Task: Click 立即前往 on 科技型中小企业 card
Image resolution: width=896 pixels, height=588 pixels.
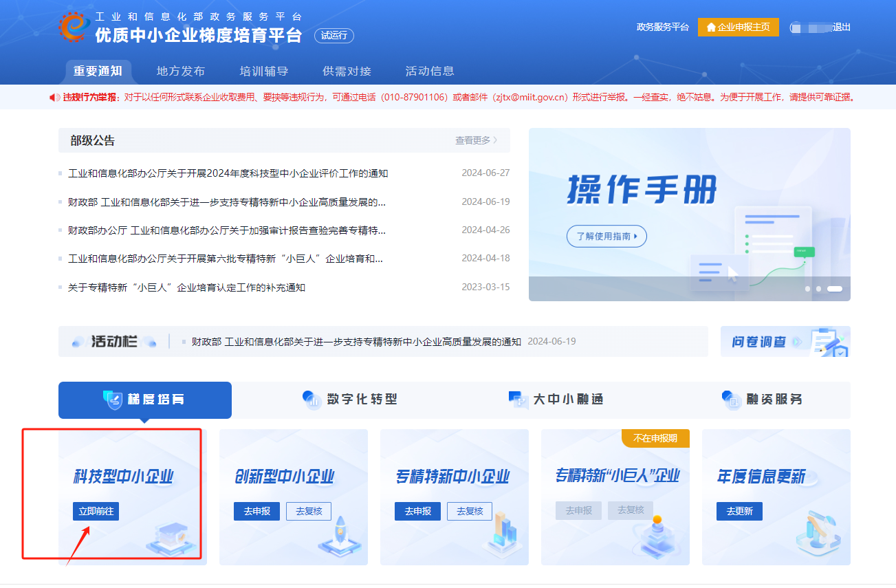Action: coord(96,512)
